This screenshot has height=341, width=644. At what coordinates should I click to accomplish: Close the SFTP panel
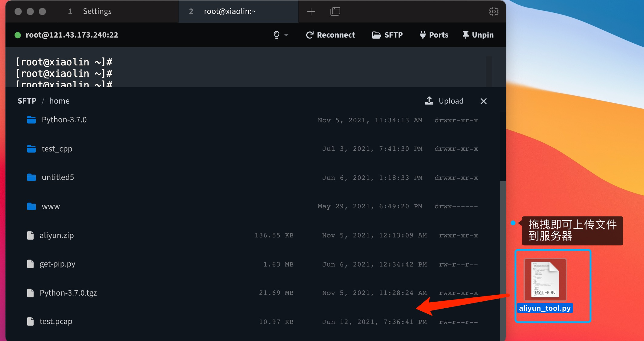point(483,101)
